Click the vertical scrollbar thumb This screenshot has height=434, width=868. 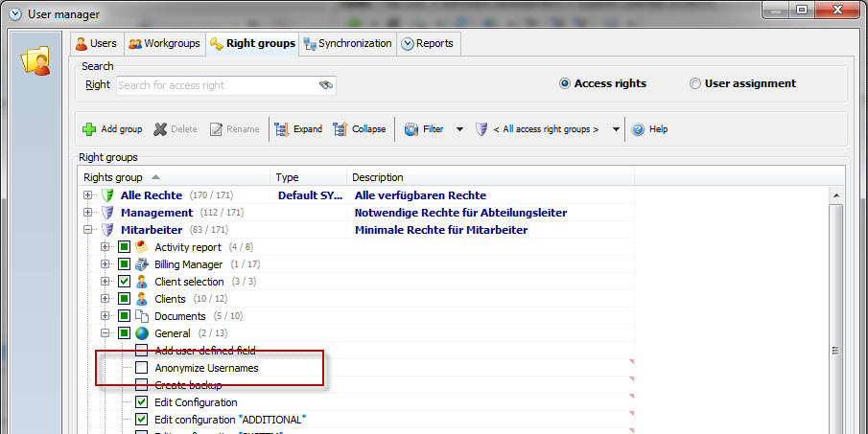click(x=834, y=351)
